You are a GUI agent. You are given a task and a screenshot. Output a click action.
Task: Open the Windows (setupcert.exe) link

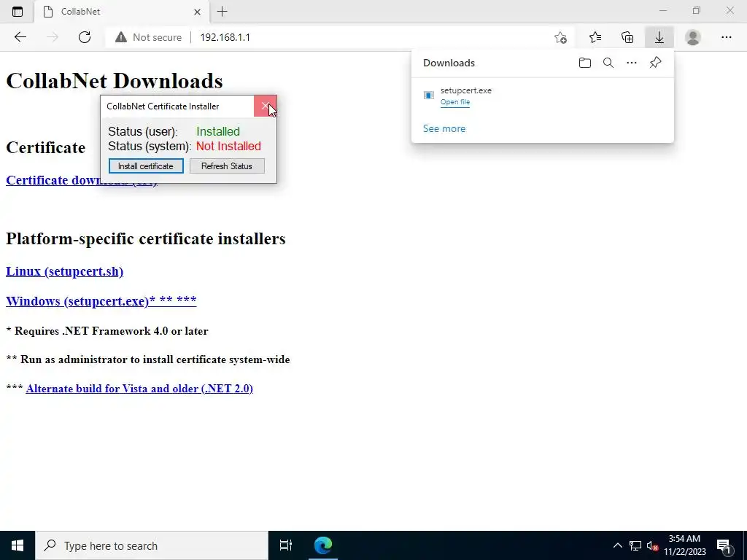pyautogui.click(x=101, y=301)
